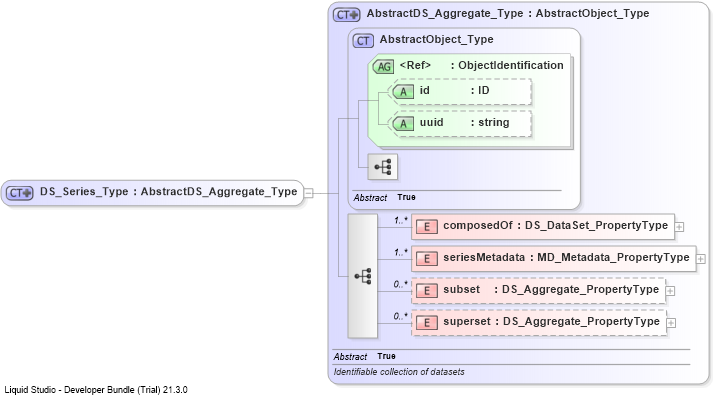
Task: Select subset : DS_Aggregate_PropertyType text
Action: click(x=551, y=290)
